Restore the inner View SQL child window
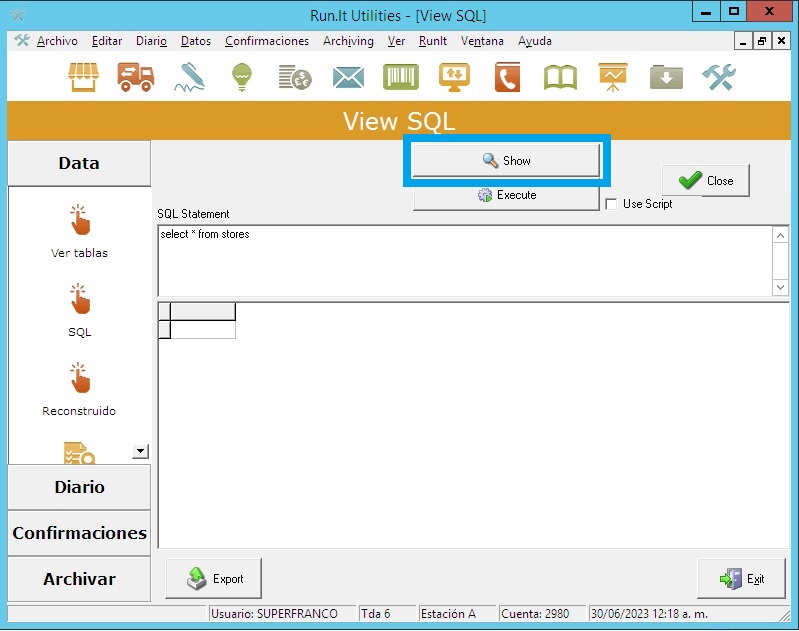The image size is (799, 631). coord(762,41)
